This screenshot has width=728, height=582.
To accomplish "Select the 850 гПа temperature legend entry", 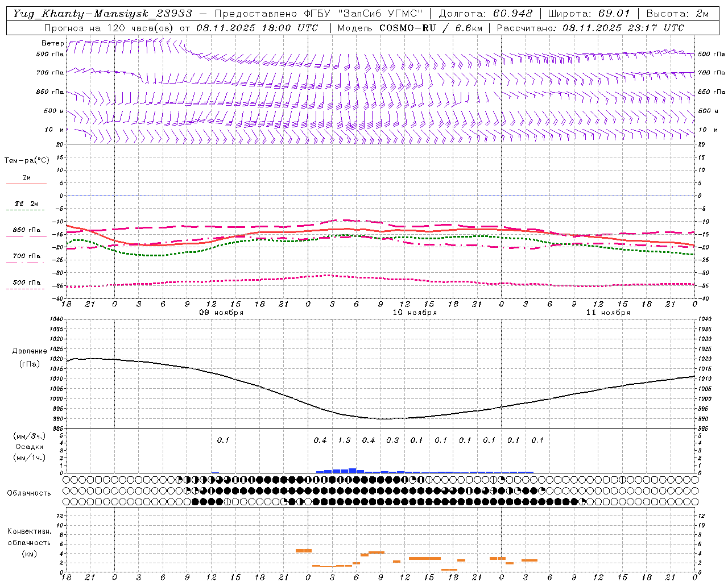I will click(27, 230).
